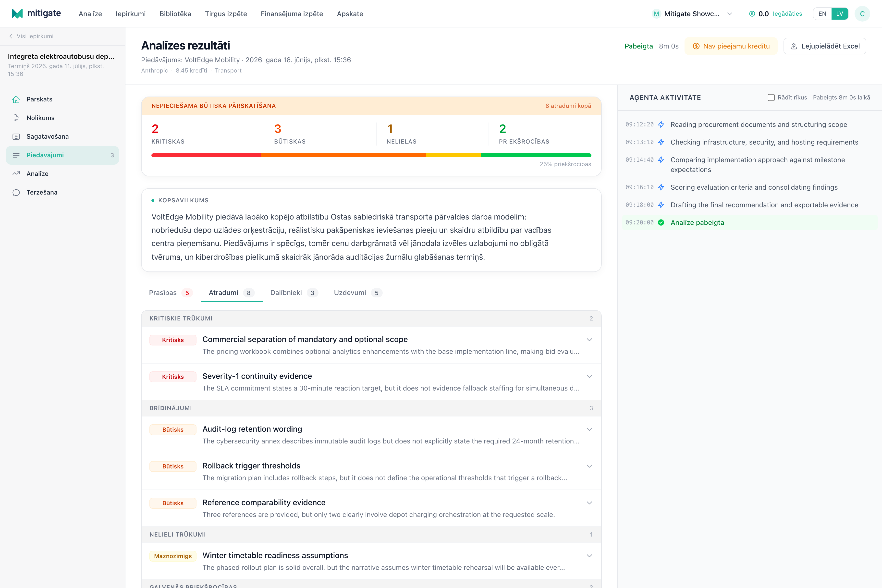Screen dimensions: 882x588
Task: Click lightning icon for Reading procurement documents
Action: coord(661,124)
